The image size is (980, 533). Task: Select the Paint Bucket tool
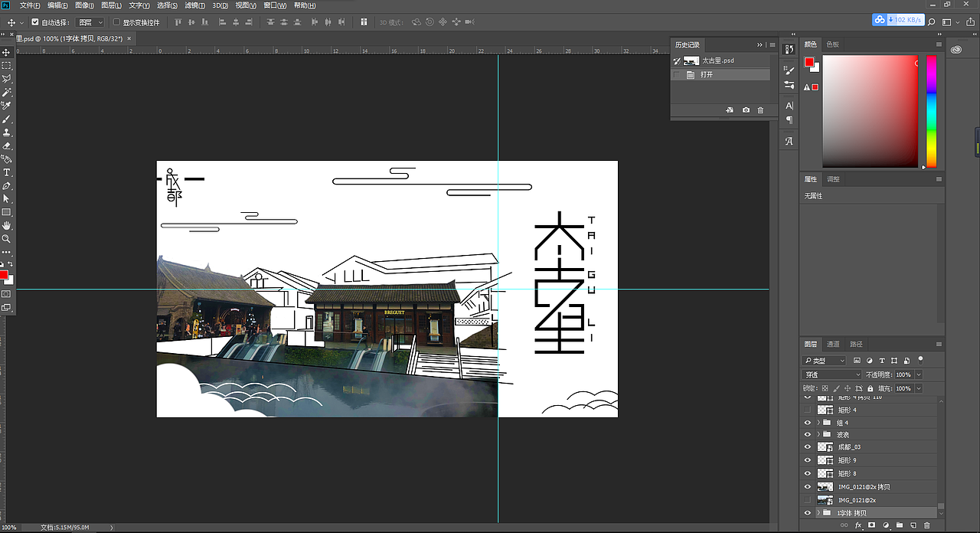pyautogui.click(x=7, y=159)
